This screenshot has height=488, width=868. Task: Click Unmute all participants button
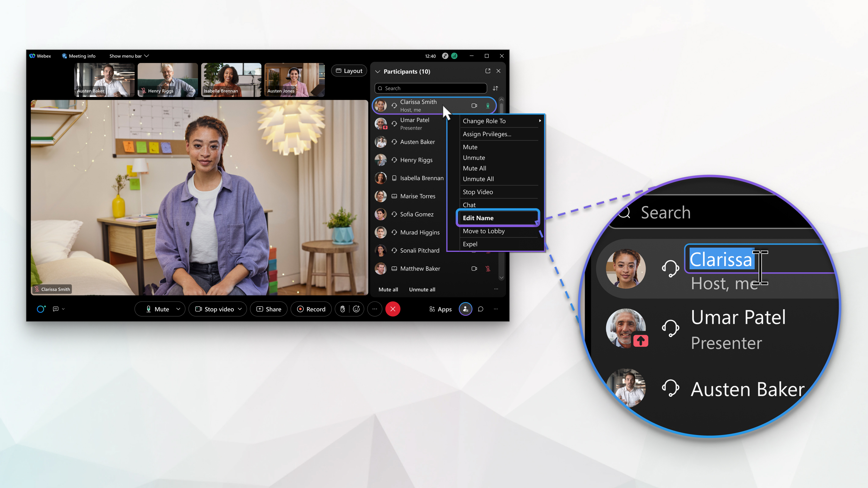click(422, 289)
